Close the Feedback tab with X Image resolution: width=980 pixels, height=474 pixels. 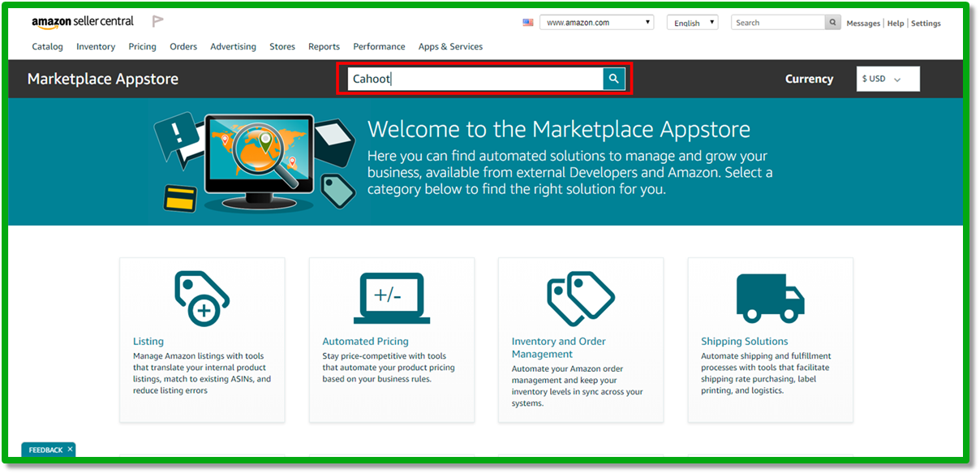click(x=71, y=449)
